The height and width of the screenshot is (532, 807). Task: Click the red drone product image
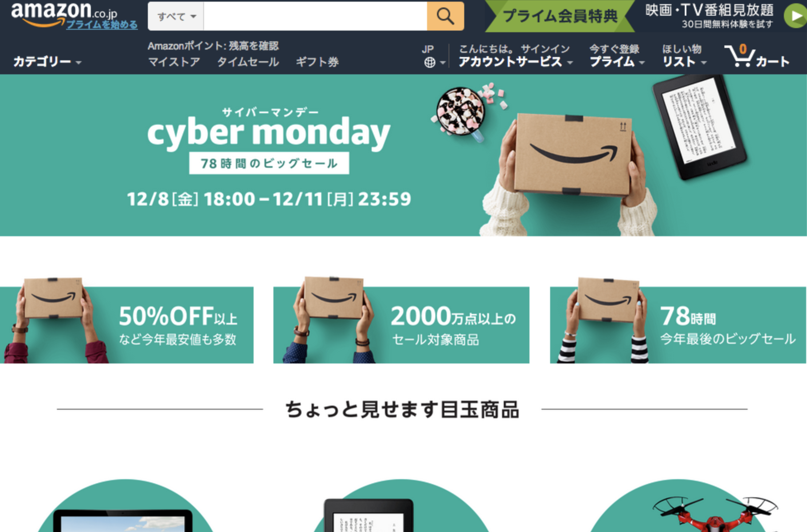point(715,513)
